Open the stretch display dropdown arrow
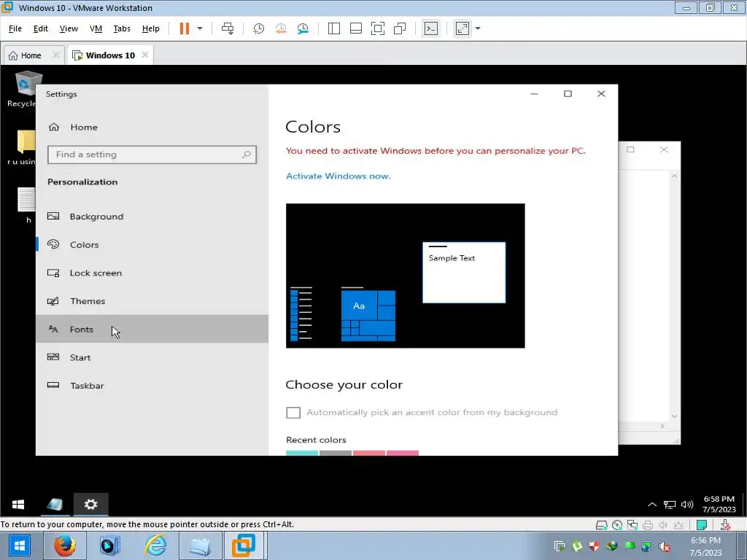747x560 pixels. point(478,28)
